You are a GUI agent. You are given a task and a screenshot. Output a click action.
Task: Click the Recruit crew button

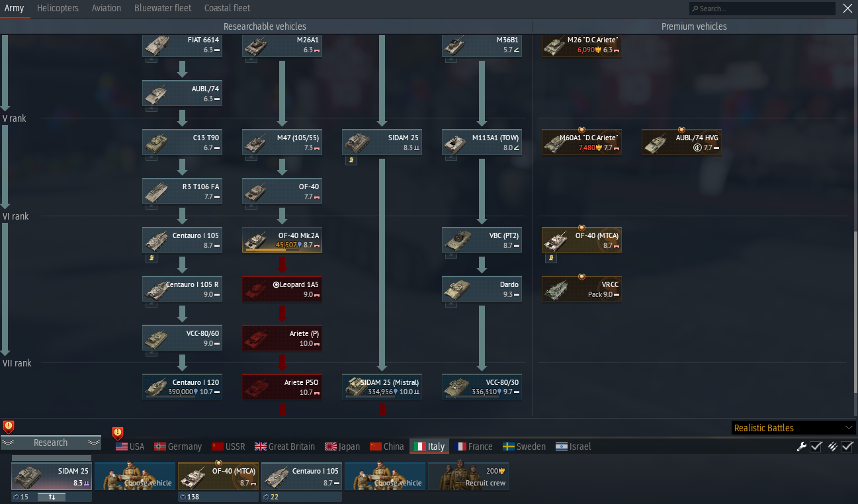click(468, 476)
